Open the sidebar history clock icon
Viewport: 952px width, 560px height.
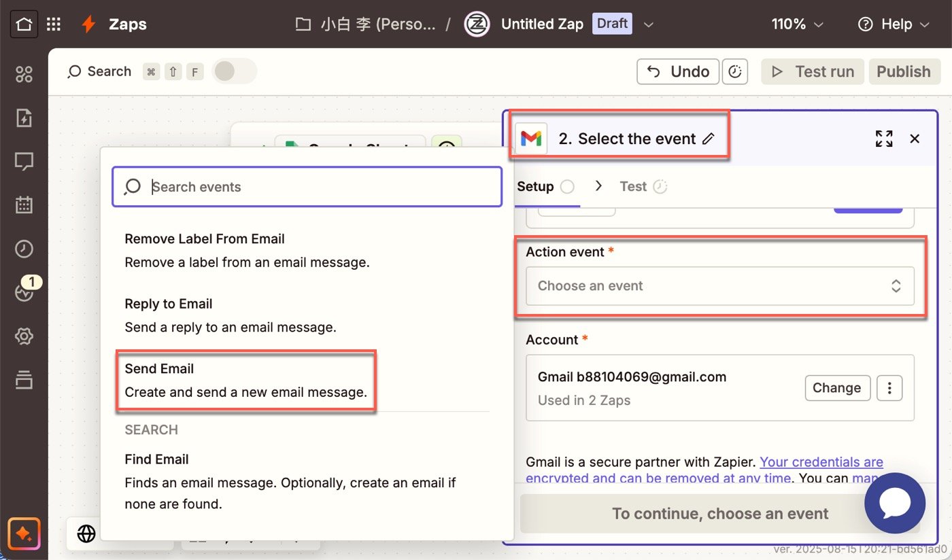pyautogui.click(x=24, y=249)
